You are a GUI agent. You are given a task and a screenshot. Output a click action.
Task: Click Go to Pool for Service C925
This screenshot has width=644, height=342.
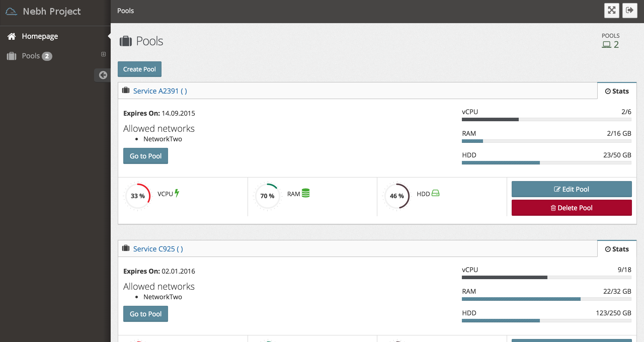point(145,314)
